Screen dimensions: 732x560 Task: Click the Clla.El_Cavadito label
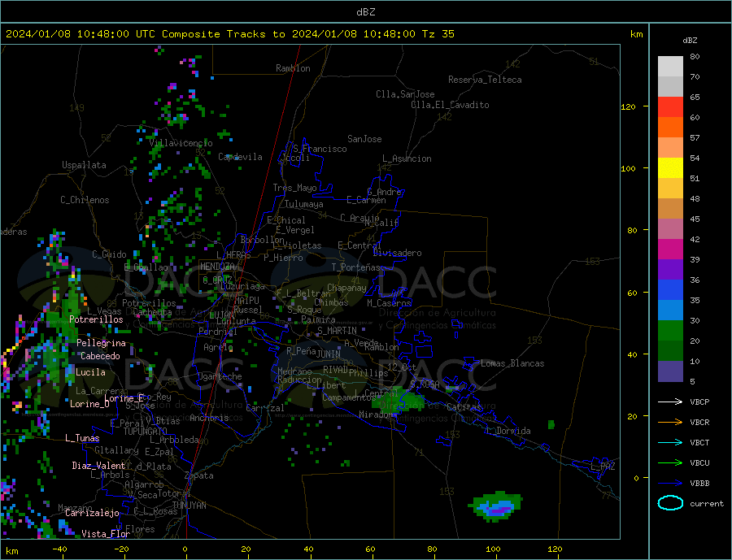coord(450,105)
